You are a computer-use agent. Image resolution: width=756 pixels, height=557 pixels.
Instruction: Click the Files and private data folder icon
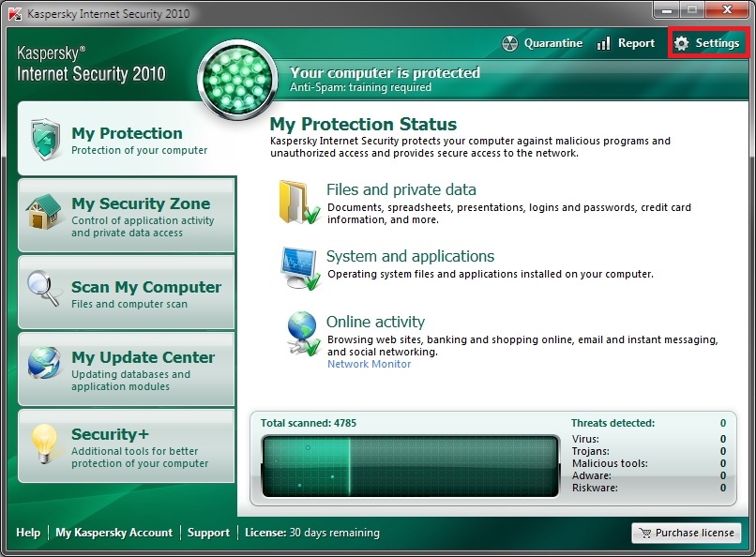299,203
